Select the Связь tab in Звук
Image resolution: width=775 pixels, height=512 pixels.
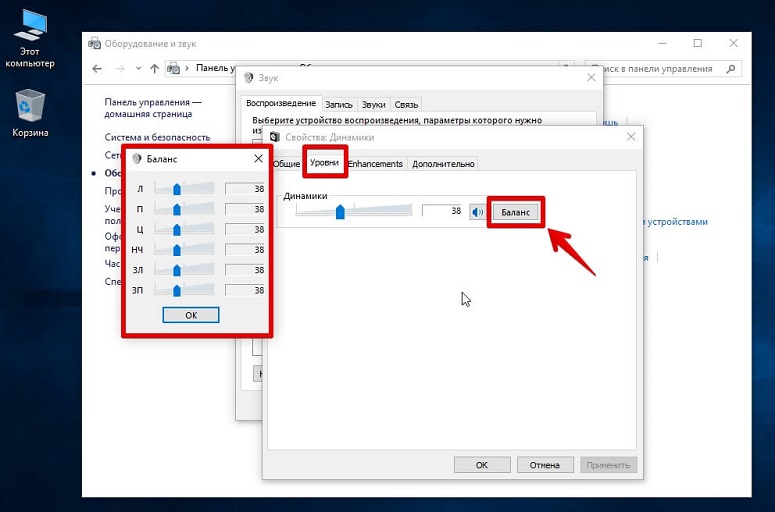click(x=406, y=104)
